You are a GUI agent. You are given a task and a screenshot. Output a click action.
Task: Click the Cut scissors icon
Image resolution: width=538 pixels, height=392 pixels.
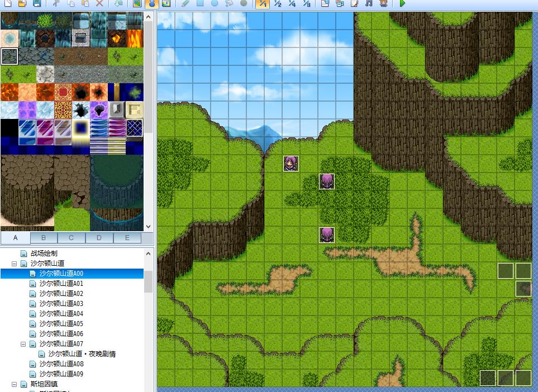tap(56, 3)
